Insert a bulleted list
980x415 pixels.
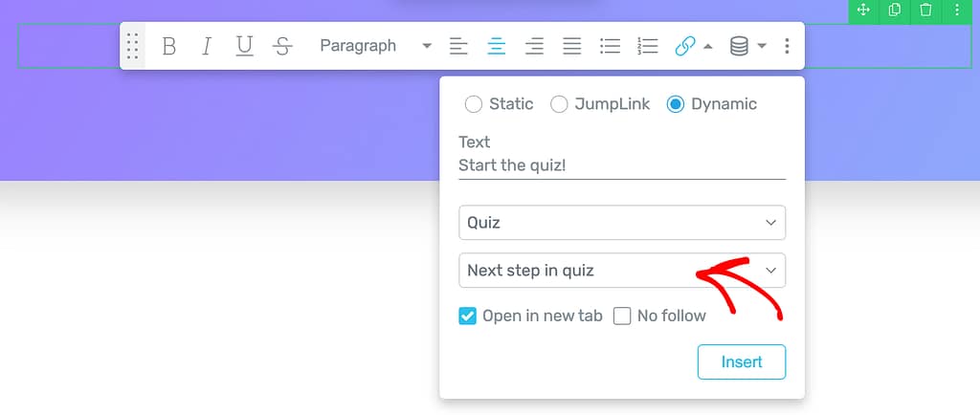610,46
